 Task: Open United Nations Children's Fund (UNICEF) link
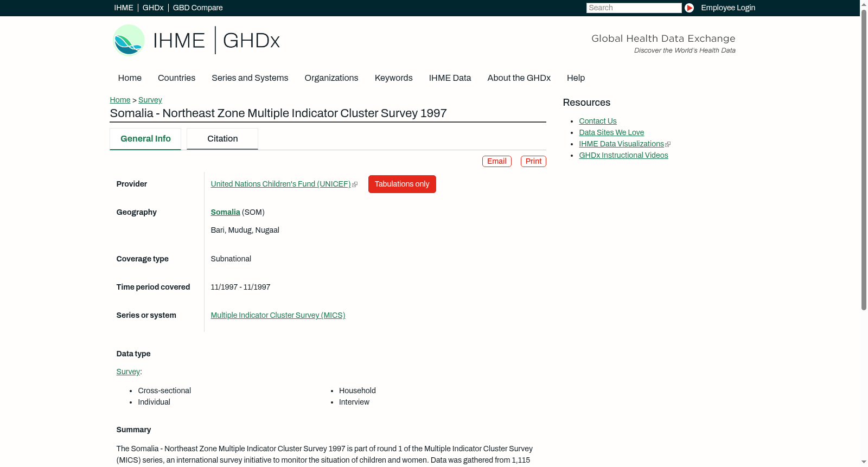click(x=280, y=184)
